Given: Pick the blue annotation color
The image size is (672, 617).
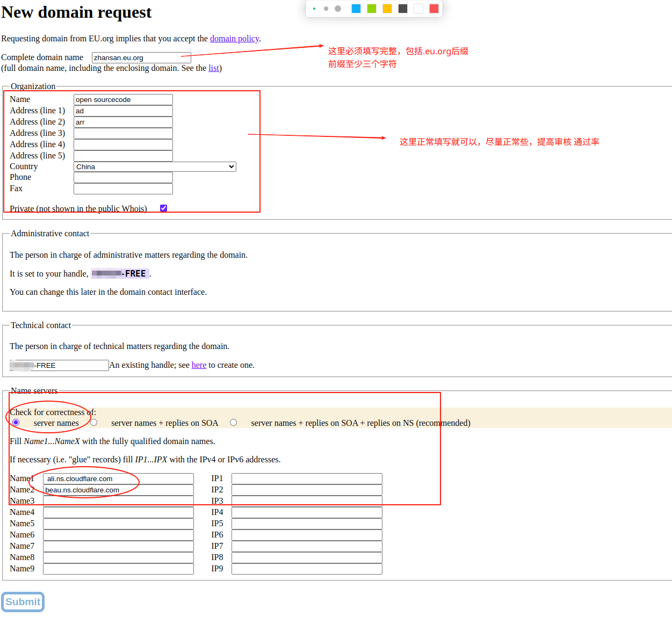Looking at the screenshot, I should (356, 9).
